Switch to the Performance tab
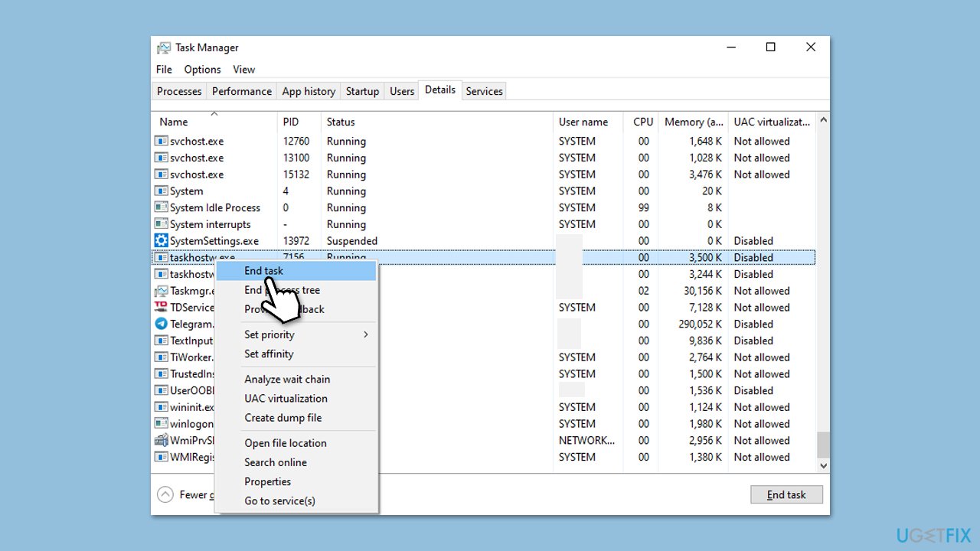This screenshot has width=980, height=551. (241, 91)
